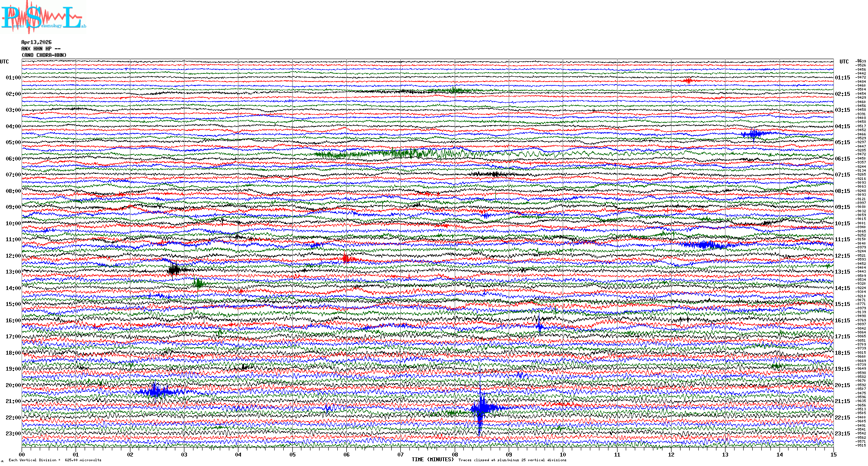This screenshot has height=466, width=868.
Task: Select the 01:00 hour label on left
Action: pos(13,78)
